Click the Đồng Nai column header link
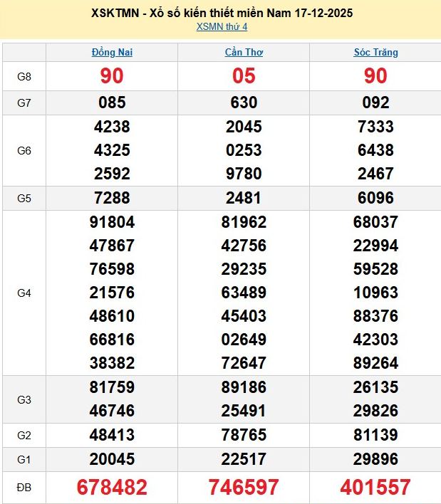The image size is (441, 504). [x=112, y=52]
